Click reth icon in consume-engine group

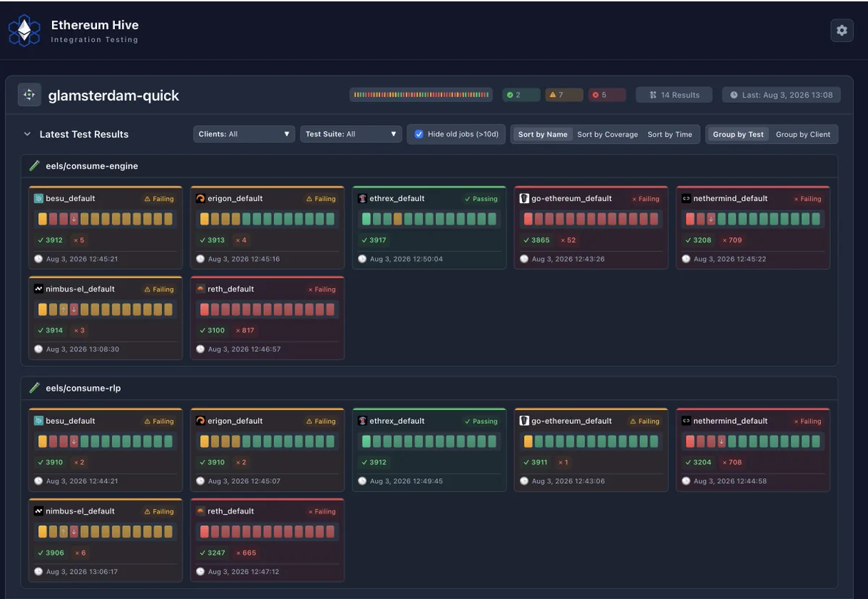[x=200, y=289]
